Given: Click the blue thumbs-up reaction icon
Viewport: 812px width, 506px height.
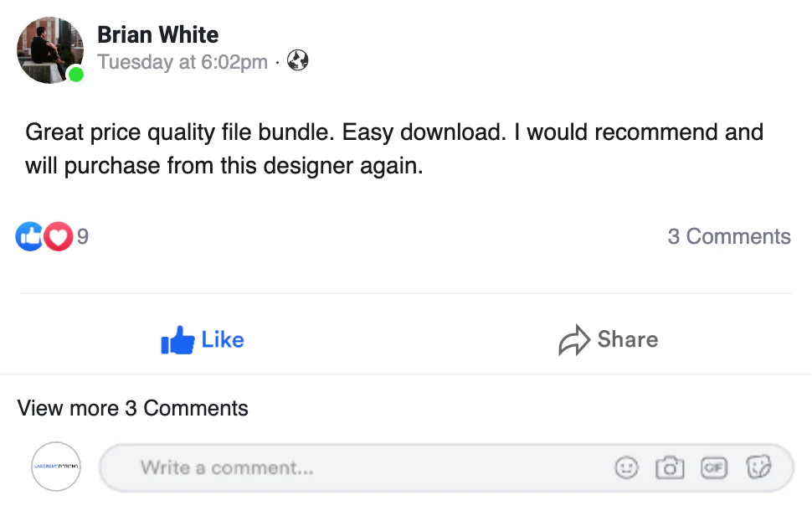Looking at the screenshot, I should pyautogui.click(x=29, y=237).
